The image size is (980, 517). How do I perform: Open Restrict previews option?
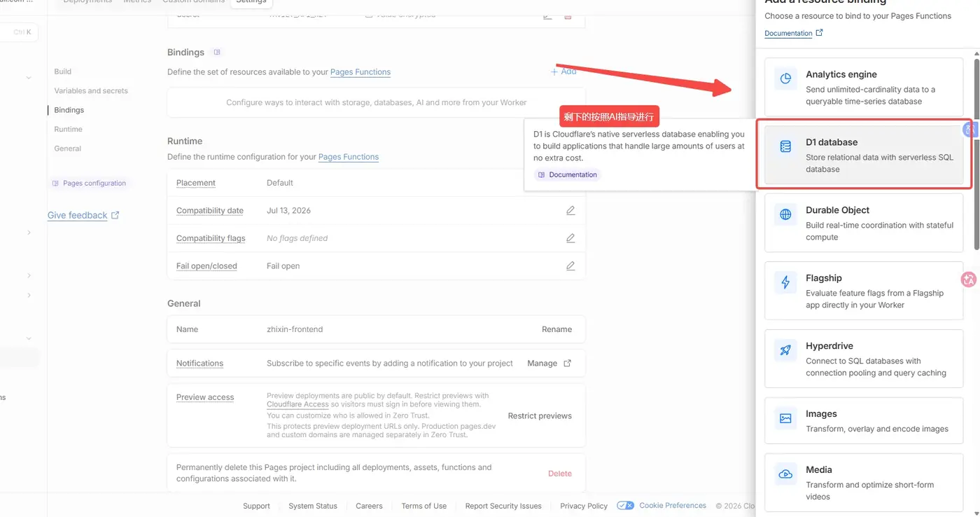click(540, 415)
